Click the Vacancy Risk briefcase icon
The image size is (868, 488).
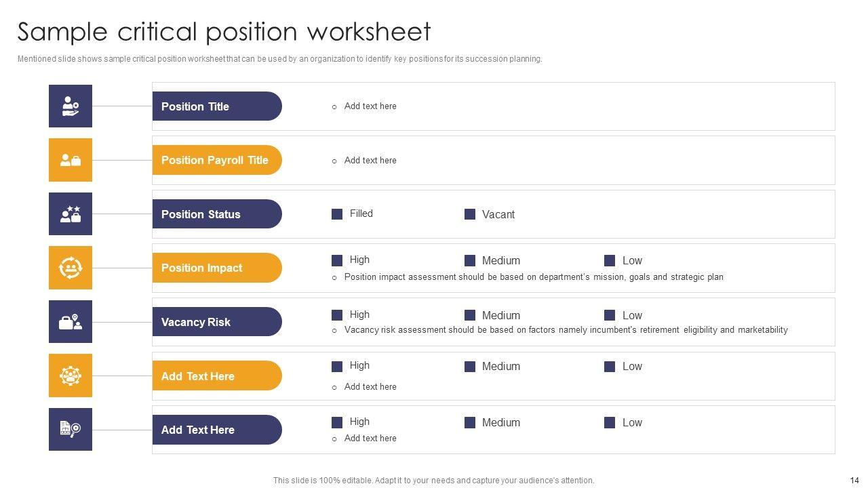[71, 322]
